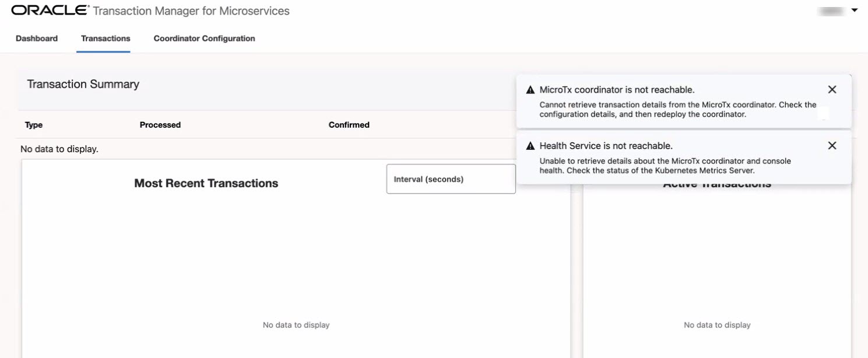Open the user account dropdown arrow
This screenshot has width=868, height=358.
click(x=855, y=10)
